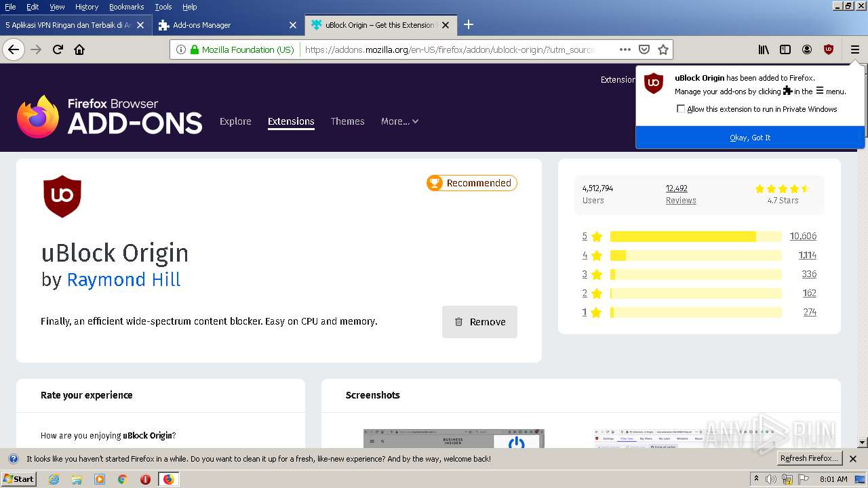This screenshot has height=488, width=868.
Task: Open author Raymond Hill's page
Action: point(123,280)
